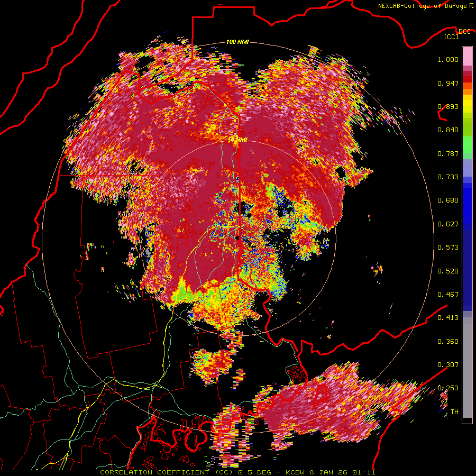Click the CORRELATION COEFFICIENT (CC) caption text
Screen dimensions: 476x476
pyautogui.click(x=167, y=472)
